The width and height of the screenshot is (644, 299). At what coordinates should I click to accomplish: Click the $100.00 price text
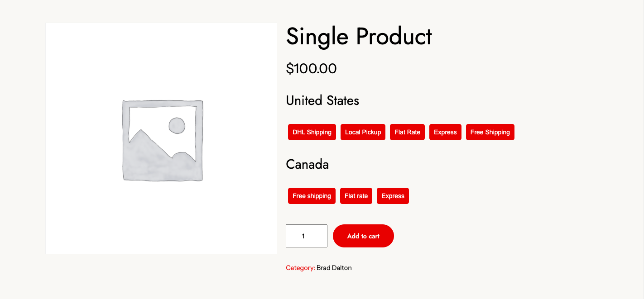(x=311, y=68)
